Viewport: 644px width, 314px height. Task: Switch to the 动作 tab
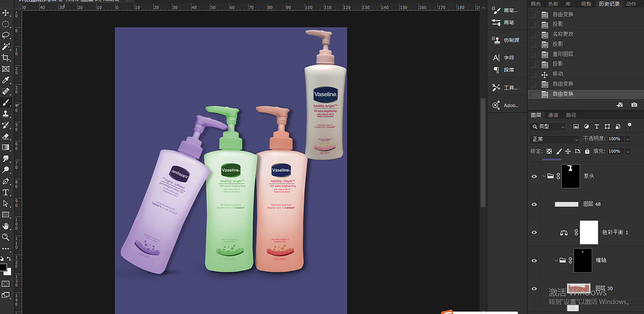(x=631, y=4)
